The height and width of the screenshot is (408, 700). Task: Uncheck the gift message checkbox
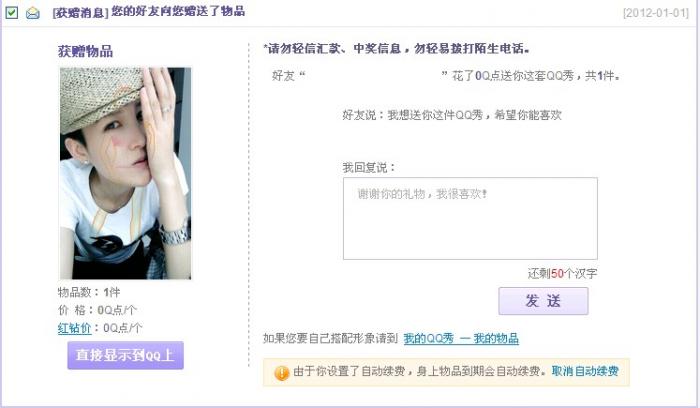coord(12,12)
